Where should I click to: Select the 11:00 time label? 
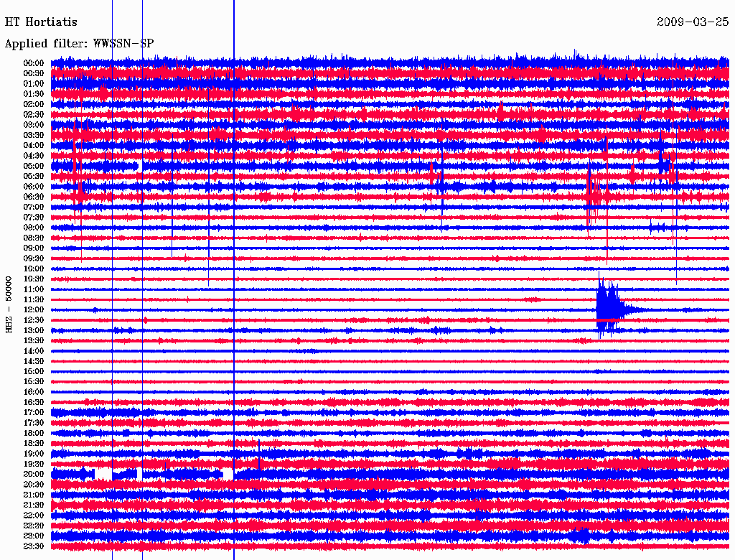tap(34, 289)
